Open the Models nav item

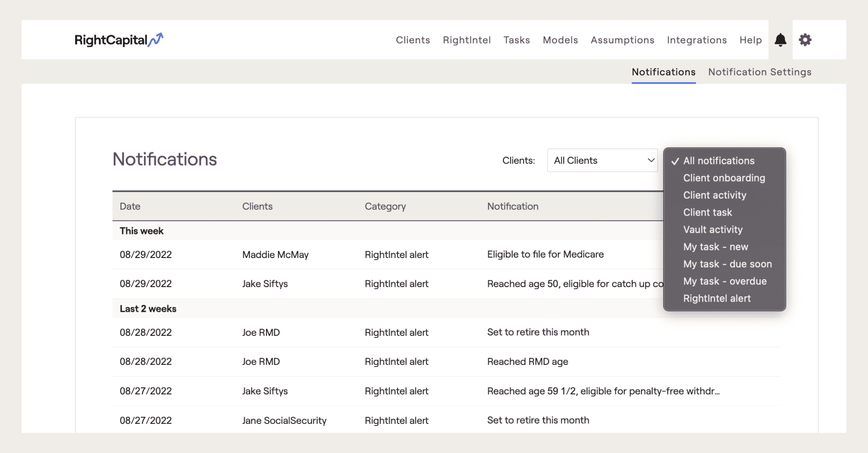tap(560, 40)
